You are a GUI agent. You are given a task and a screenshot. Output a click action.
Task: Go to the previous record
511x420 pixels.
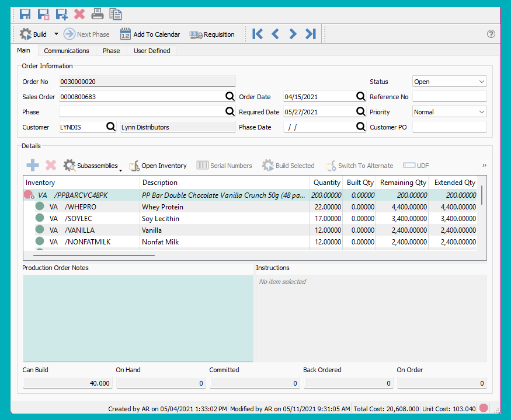275,34
